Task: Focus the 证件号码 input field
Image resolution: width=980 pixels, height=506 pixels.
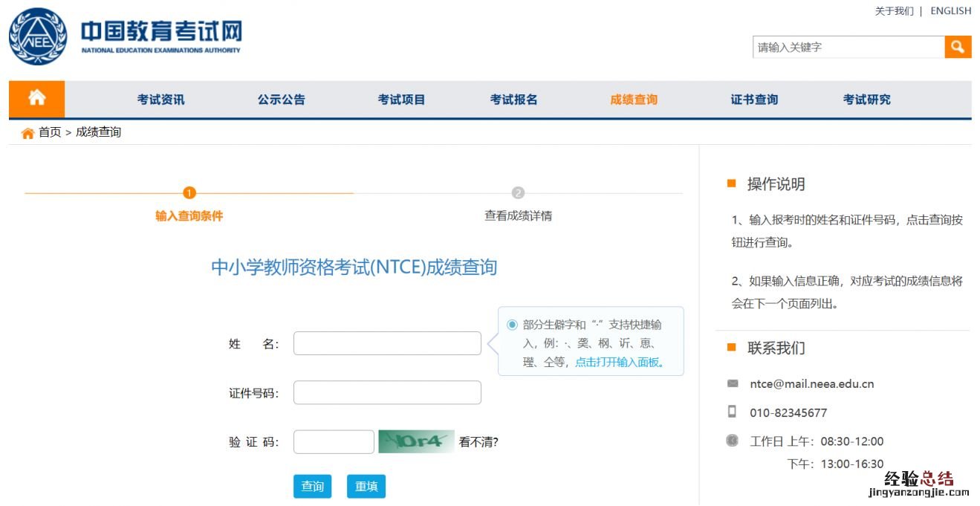Action: pos(387,392)
